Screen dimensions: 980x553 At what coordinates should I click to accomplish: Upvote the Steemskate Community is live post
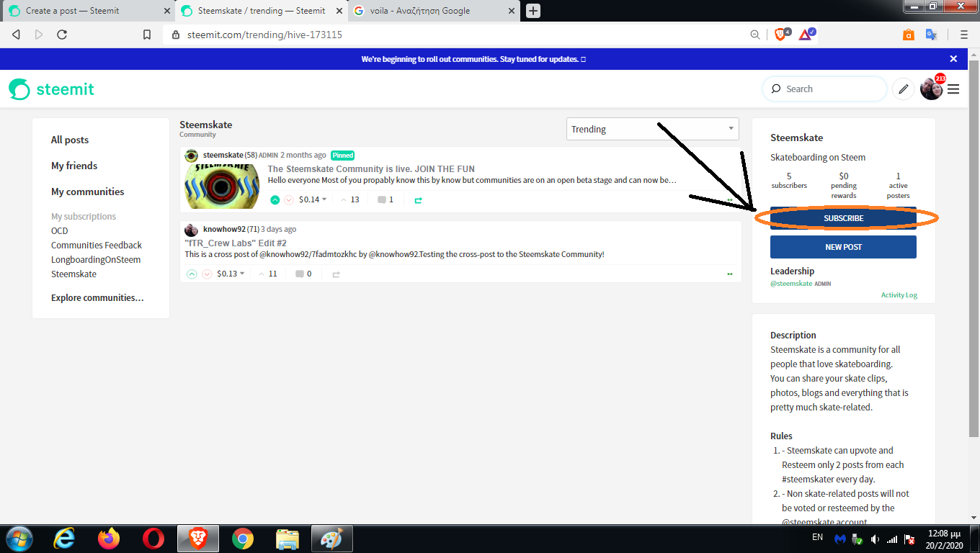click(x=275, y=199)
